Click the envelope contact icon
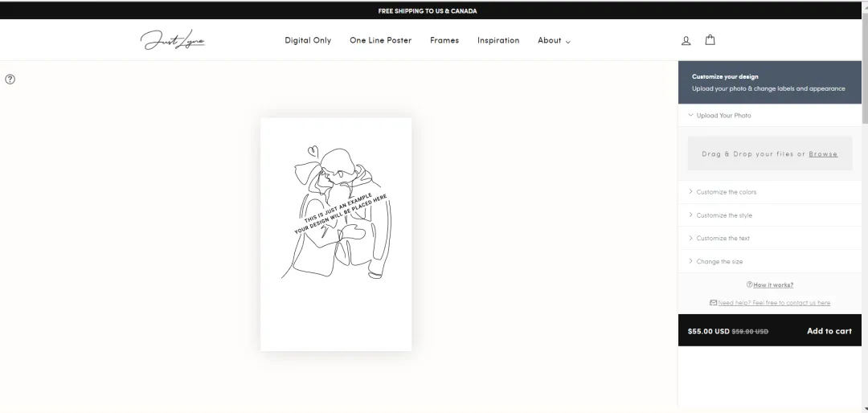This screenshot has height=413, width=868. tap(713, 302)
